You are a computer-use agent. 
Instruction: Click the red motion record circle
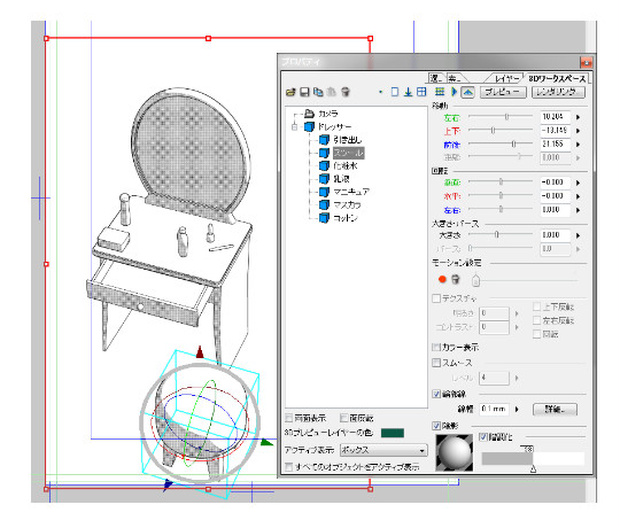pos(442,279)
